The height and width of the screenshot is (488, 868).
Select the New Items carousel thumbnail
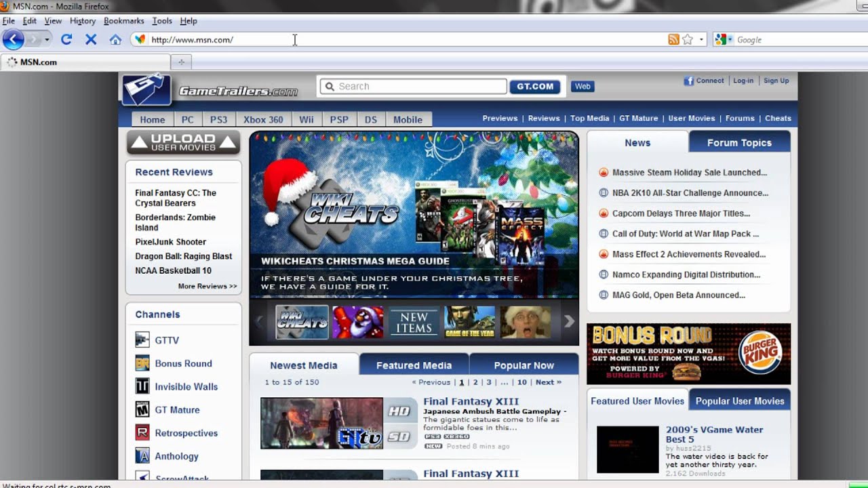click(x=414, y=322)
